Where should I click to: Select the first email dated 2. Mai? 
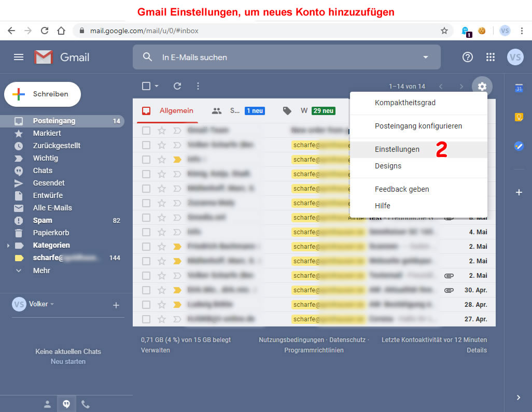(146, 247)
